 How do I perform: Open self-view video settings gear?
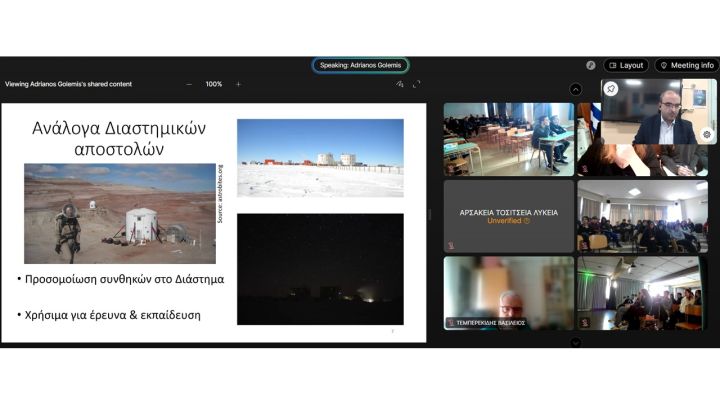click(x=706, y=134)
